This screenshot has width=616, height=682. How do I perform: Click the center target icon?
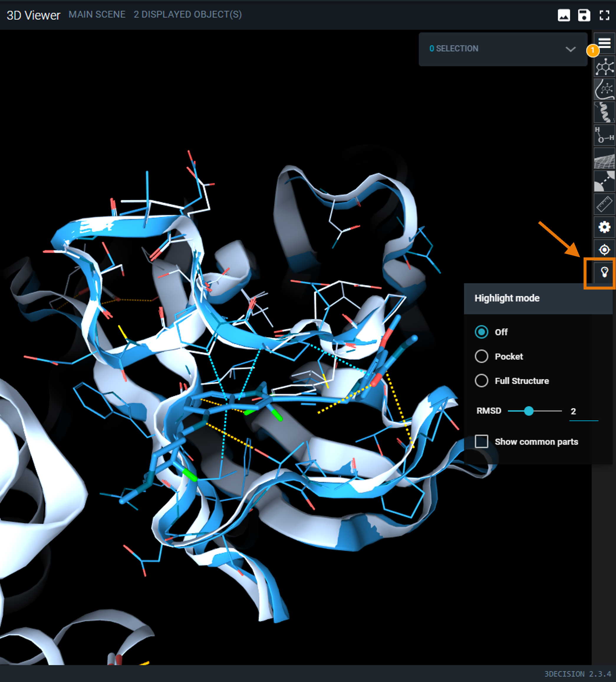point(605,250)
